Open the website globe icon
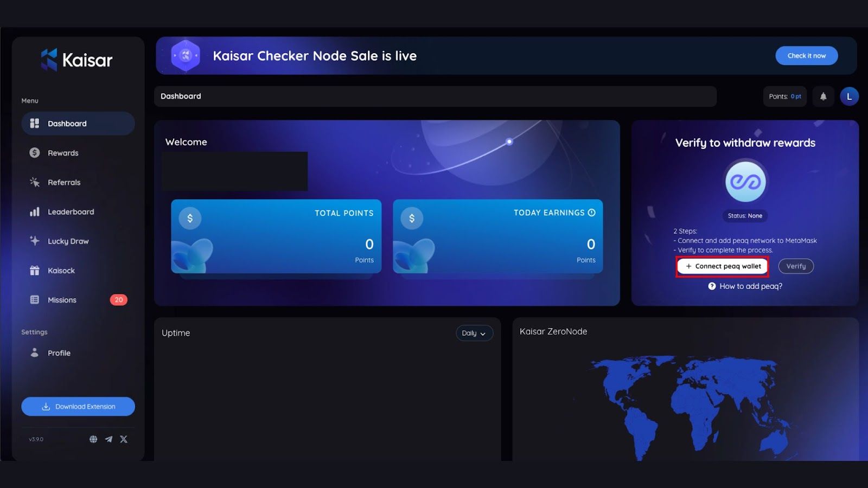 click(93, 439)
